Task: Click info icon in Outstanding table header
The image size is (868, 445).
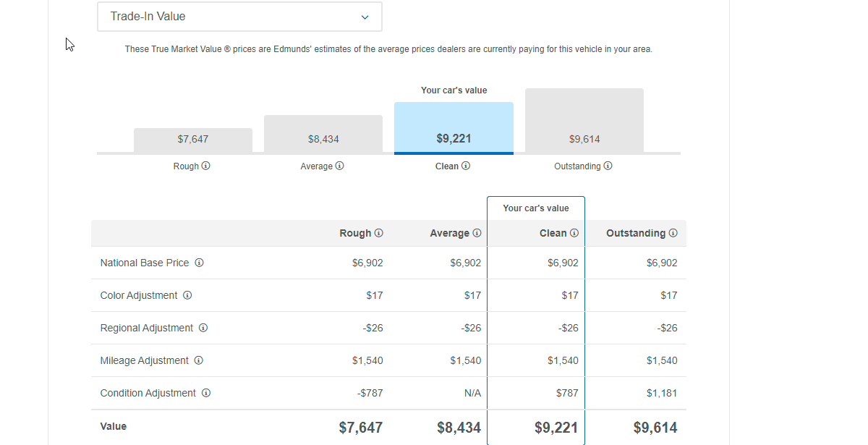Action: pyautogui.click(x=673, y=233)
